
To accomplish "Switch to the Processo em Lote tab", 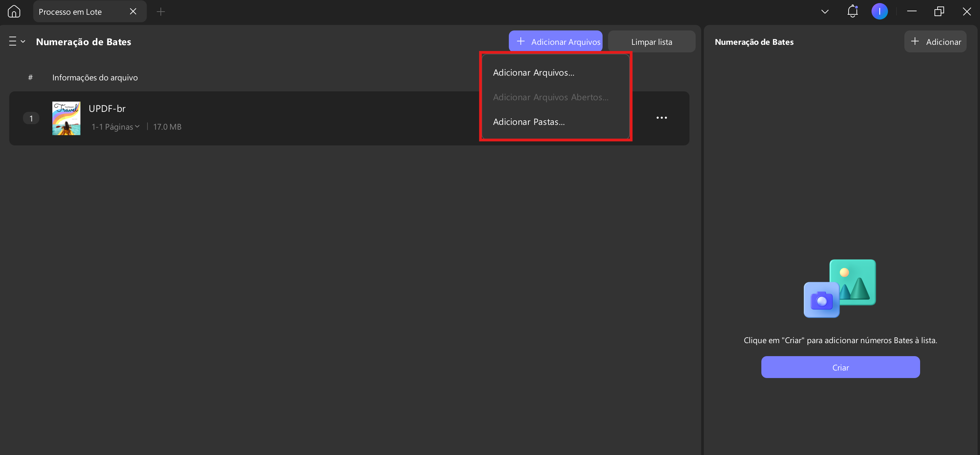I will pos(70,12).
